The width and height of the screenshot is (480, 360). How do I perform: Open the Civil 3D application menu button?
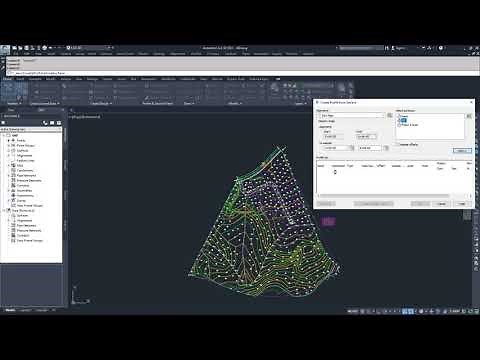point(5,49)
